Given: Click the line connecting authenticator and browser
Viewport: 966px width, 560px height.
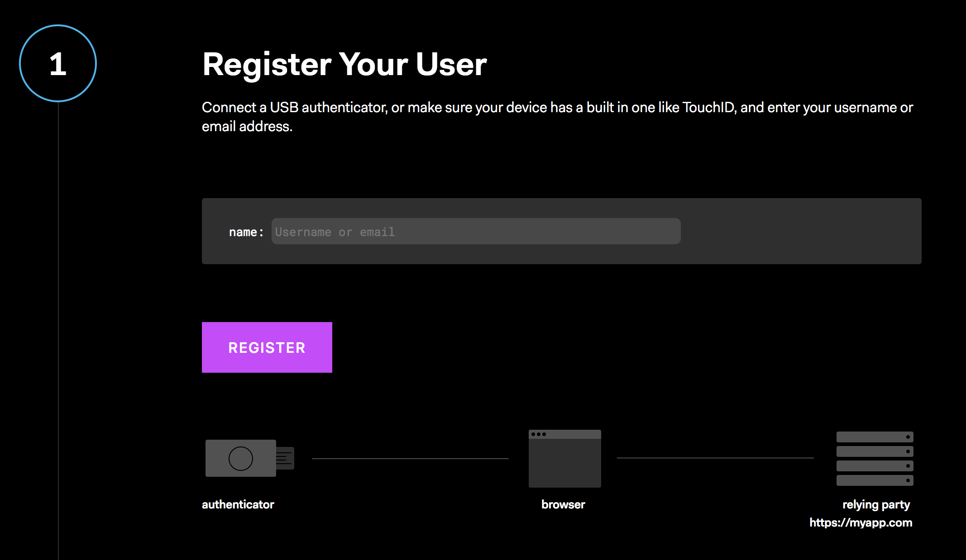Looking at the screenshot, I should (x=410, y=459).
